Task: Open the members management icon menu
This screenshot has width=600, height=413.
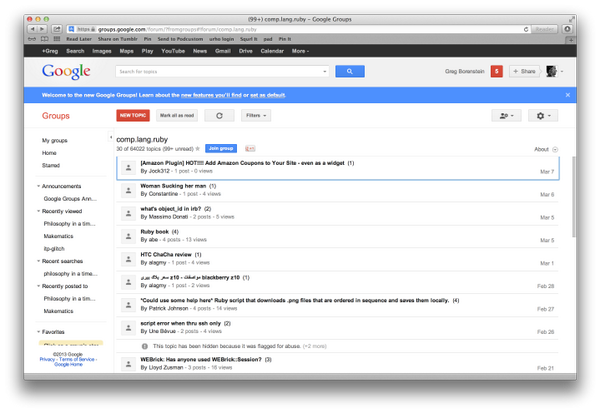Action: 506,115
